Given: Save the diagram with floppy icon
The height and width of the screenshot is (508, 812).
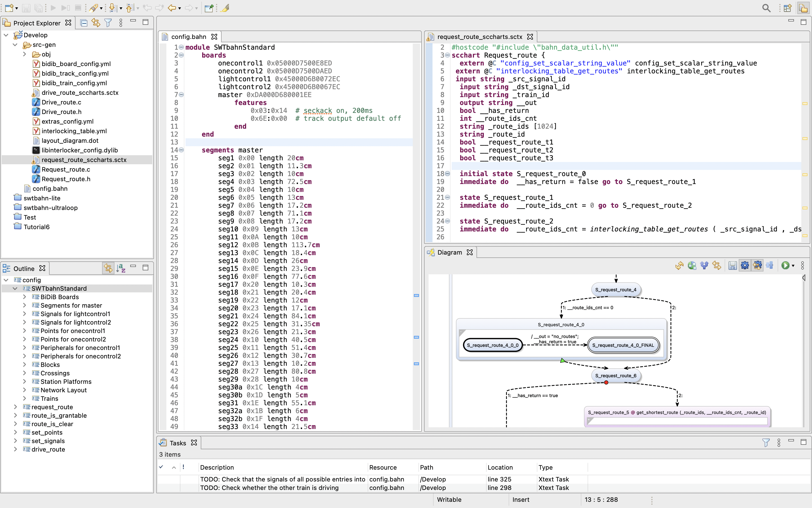Looking at the screenshot, I should 732,265.
